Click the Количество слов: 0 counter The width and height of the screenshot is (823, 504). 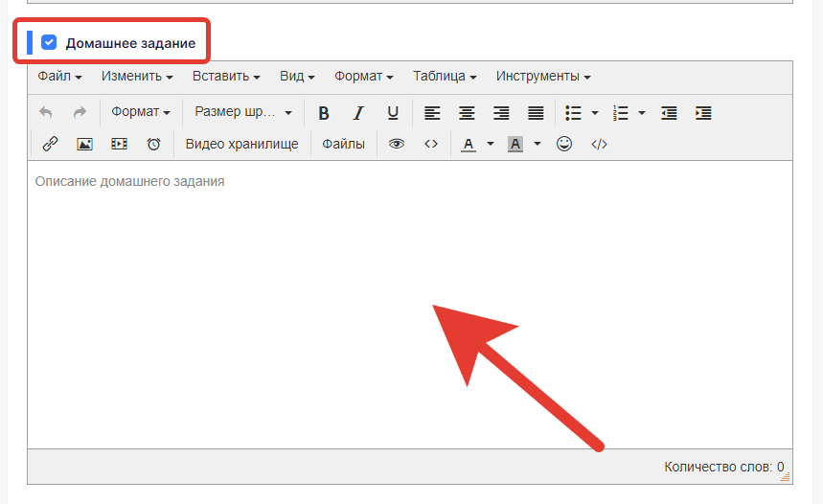point(723,467)
